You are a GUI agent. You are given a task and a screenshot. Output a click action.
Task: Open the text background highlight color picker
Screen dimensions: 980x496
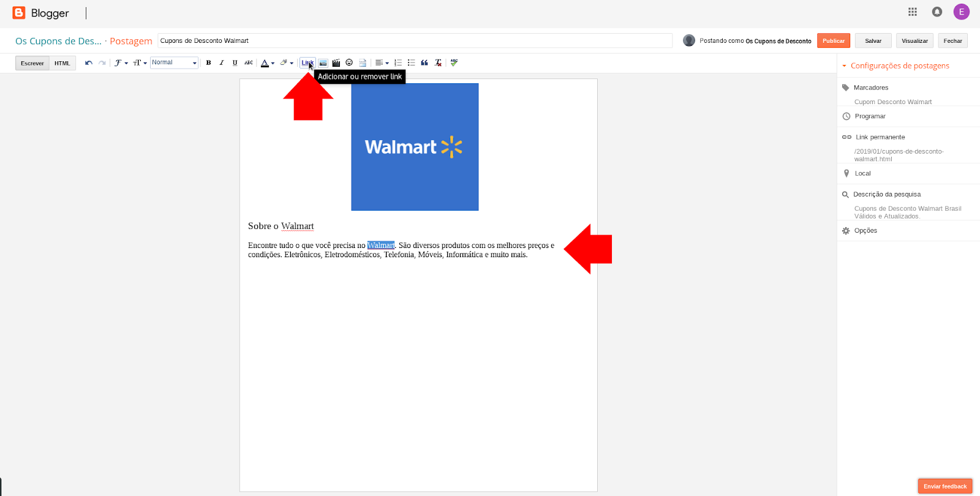click(x=287, y=63)
